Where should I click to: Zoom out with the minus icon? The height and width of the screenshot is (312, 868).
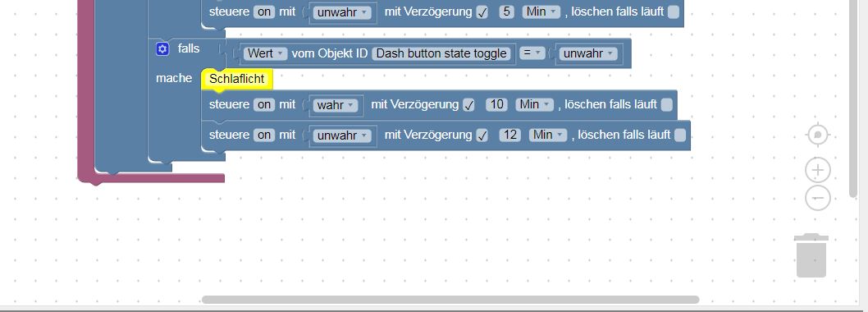click(x=818, y=198)
